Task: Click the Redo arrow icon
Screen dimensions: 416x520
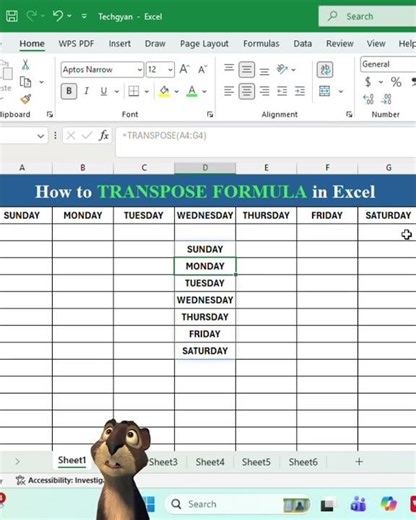Action: click(x=32, y=16)
